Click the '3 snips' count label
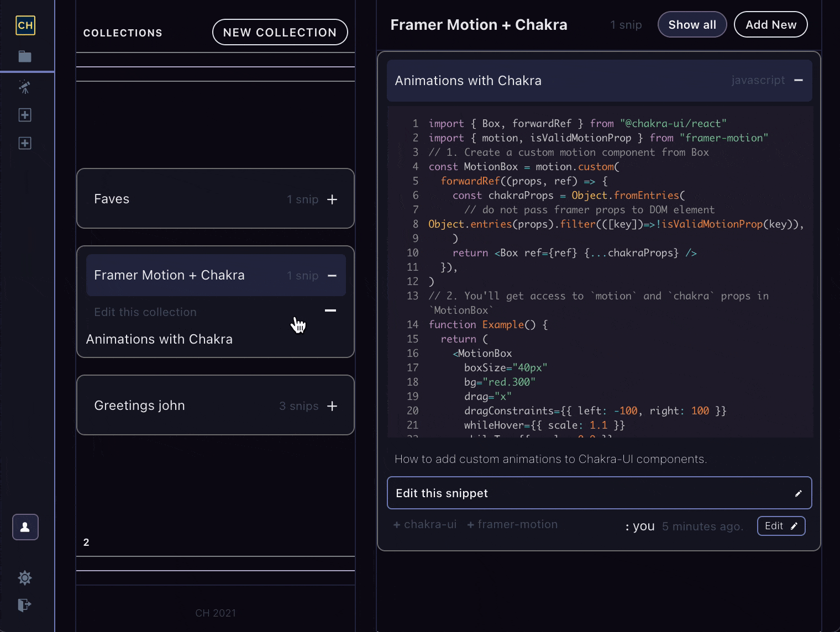The width and height of the screenshot is (840, 632). [299, 406]
